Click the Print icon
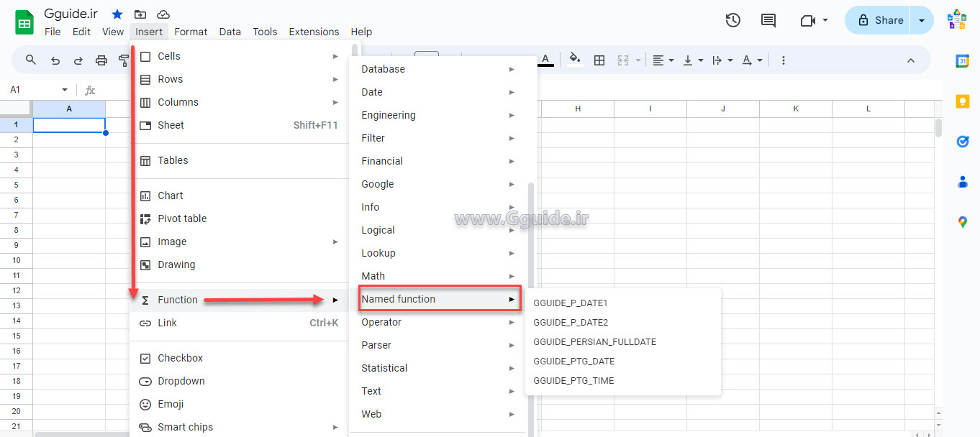 pos(101,60)
